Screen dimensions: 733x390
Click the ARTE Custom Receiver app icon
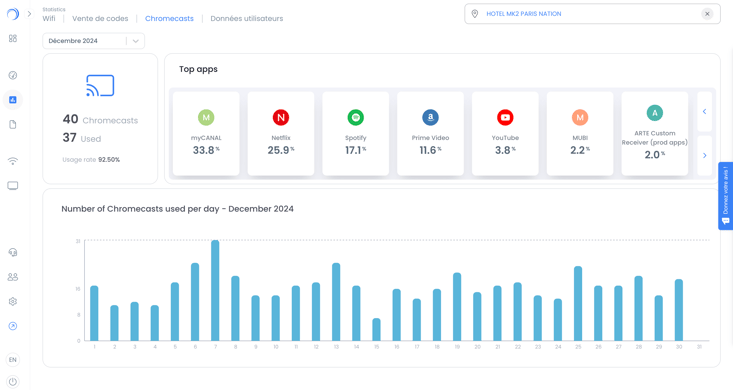pyautogui.click(x=655, y=113)
